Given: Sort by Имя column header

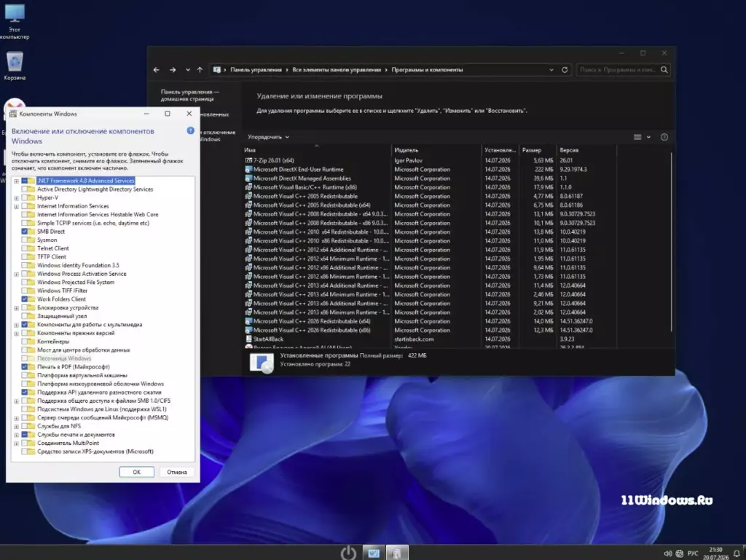Looking at the screenshot, I should pyautogui.click(x=316, y=150).
